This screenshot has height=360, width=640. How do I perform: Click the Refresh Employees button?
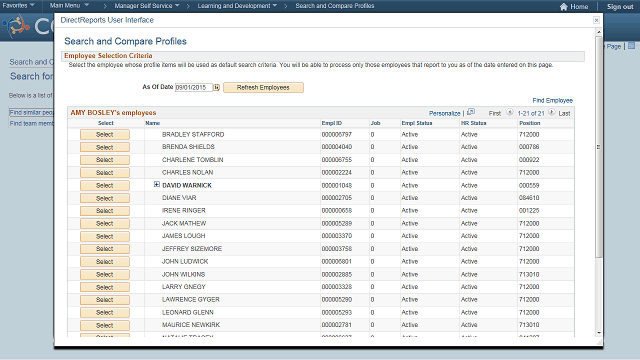[x=263, y=87]
